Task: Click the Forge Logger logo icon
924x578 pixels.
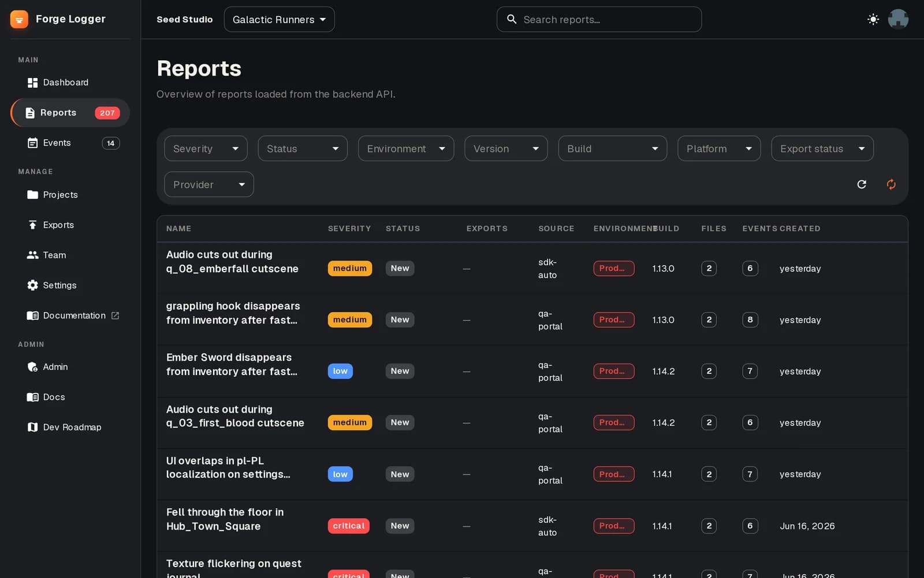Action: coord(19,19)
